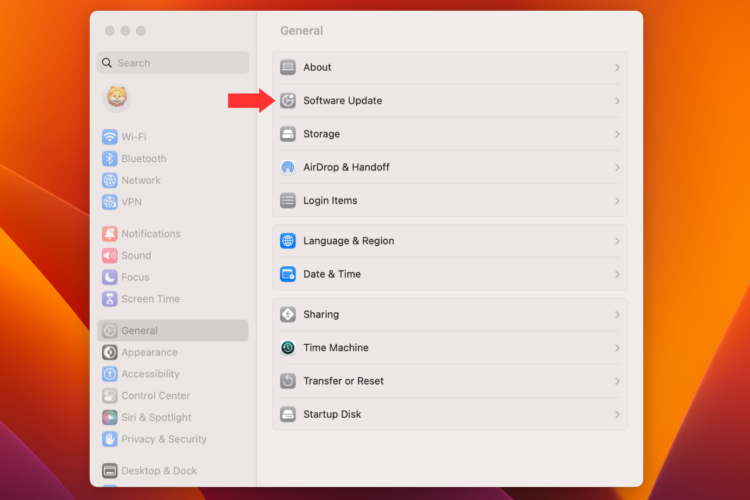Viewport: 750px width, 500px height.
Task: Open Startup Disk using its chevron
Action: coord(617,414)
